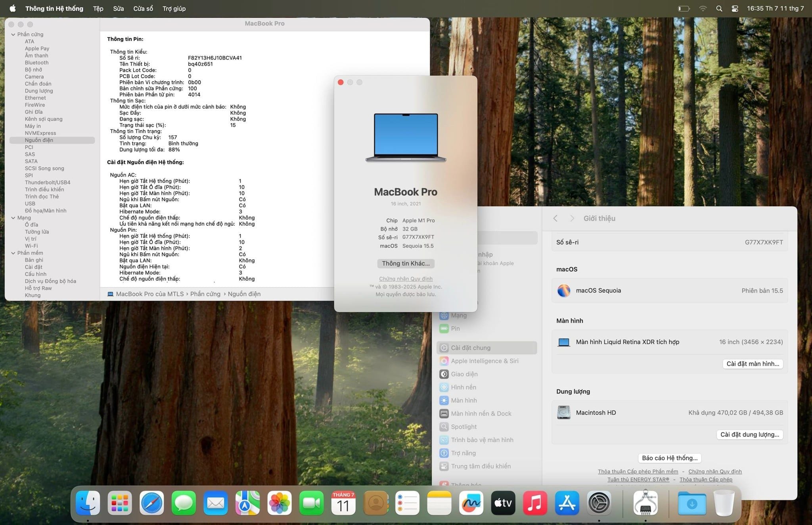Open the Thông tin Hệ thống app menu
This screenshot has width=812, height=525.
[54, 8]
